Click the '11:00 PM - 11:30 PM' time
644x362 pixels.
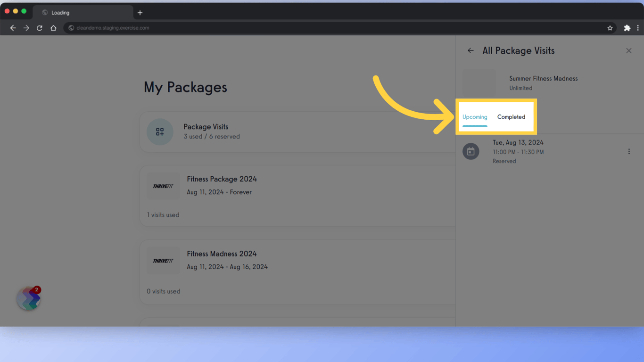518,152
